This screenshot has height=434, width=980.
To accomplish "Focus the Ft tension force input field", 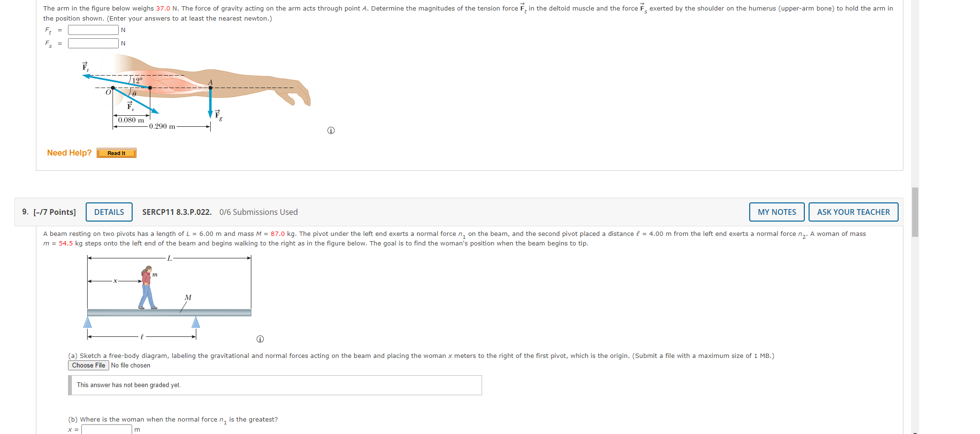I will coord(93,30).
